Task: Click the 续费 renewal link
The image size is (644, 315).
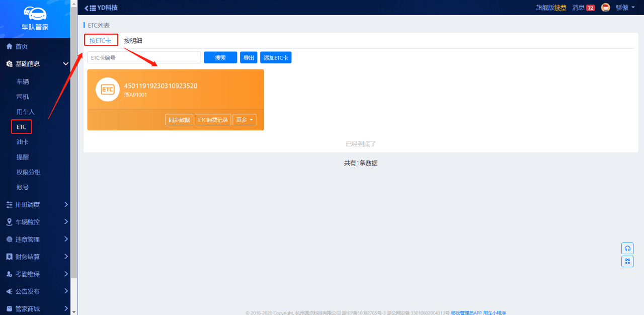Action: coord(560,8)
